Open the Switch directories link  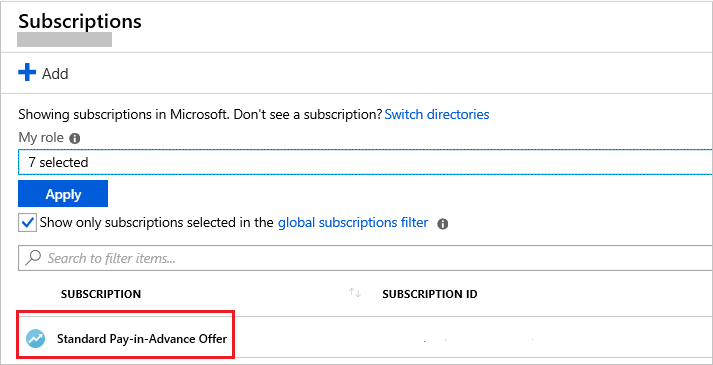tap(437, 114)
